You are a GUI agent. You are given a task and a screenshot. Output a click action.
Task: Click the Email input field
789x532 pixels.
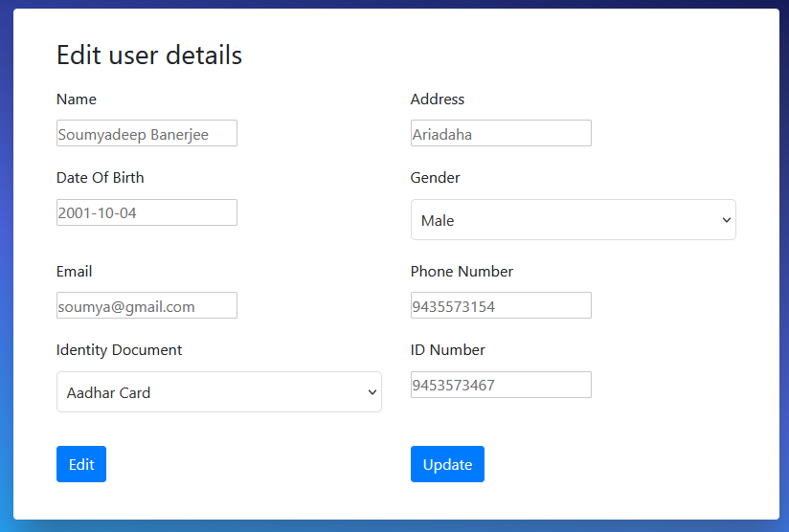[147, 306]
